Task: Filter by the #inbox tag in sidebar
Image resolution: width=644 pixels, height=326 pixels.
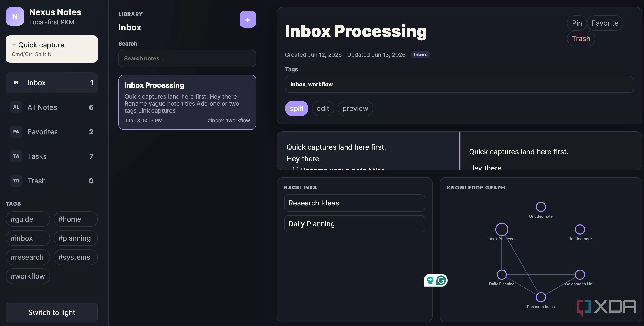Action: (28, 238)
